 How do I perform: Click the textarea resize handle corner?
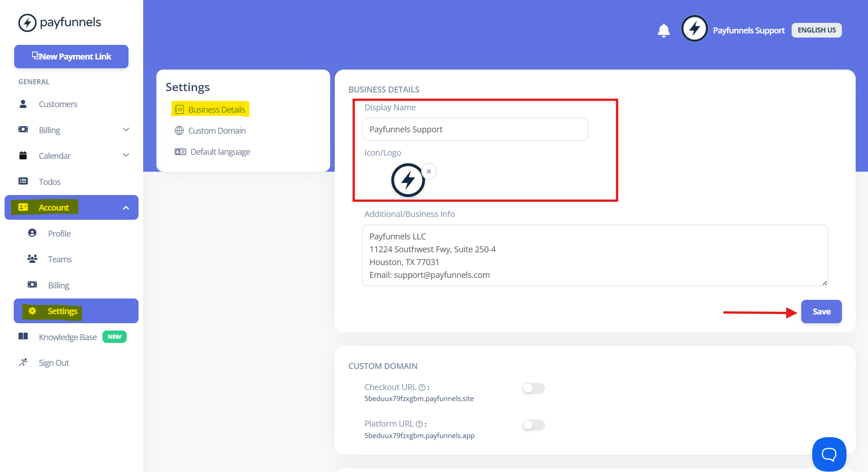(825, 283)
